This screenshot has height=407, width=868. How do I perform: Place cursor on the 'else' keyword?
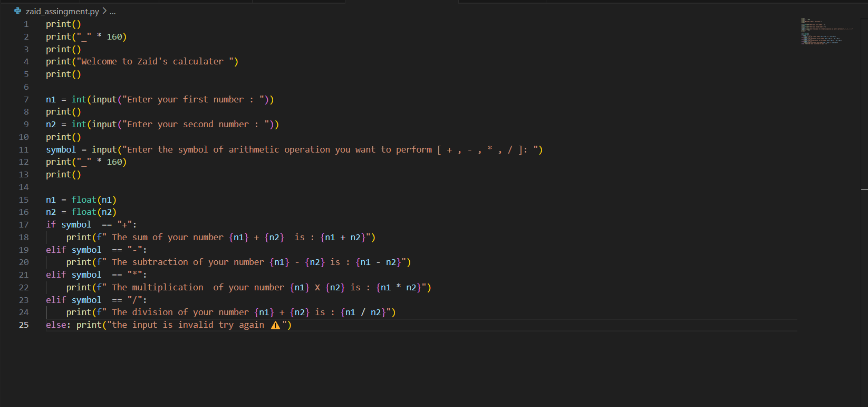tap(56, 325)
